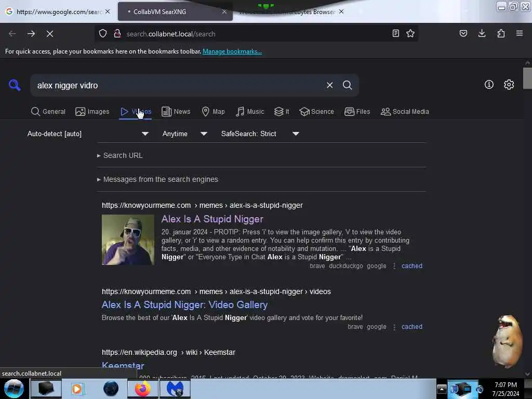Screen dimensions: 532x399
Task: Bookmark this page with the star
Action: [410, 33]
